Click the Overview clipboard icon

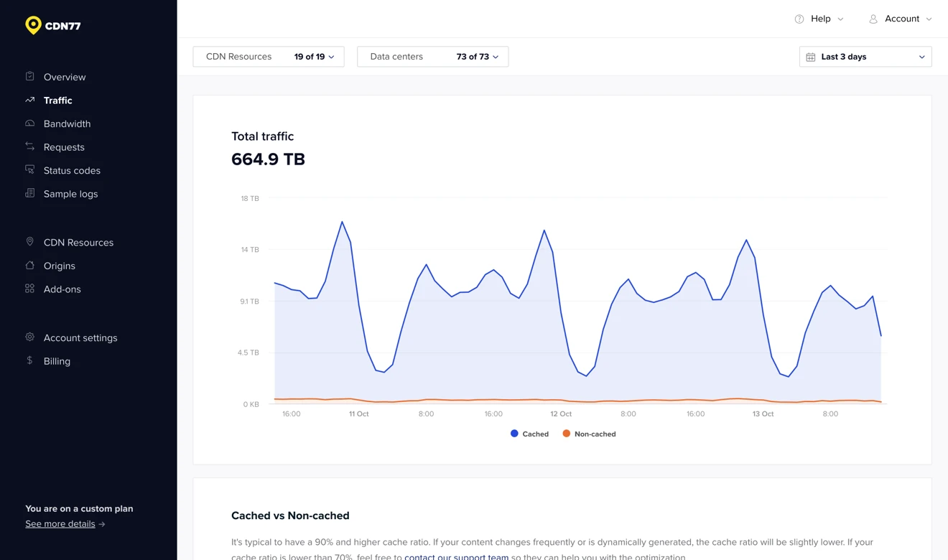(29, 76)
